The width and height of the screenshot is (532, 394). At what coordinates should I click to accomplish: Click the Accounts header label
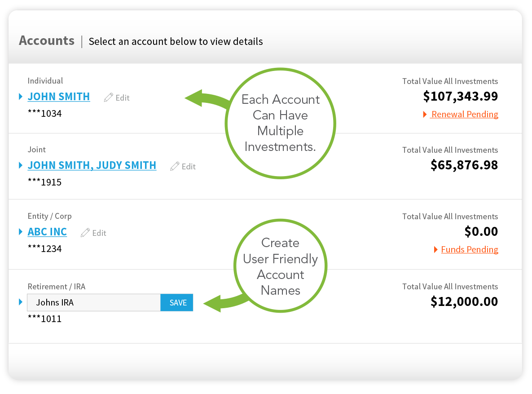tap(46, 41)
